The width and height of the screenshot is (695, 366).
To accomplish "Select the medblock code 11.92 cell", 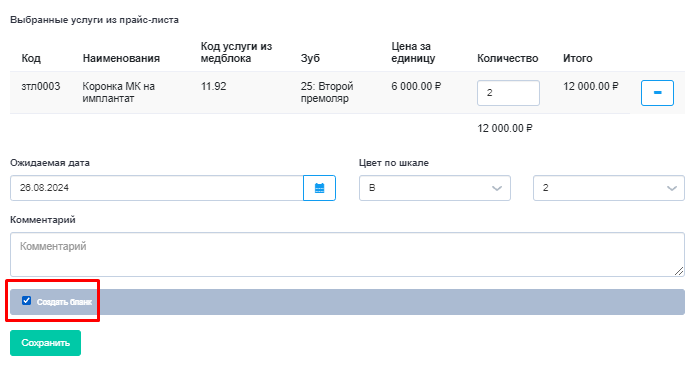I will pos(213,86).
